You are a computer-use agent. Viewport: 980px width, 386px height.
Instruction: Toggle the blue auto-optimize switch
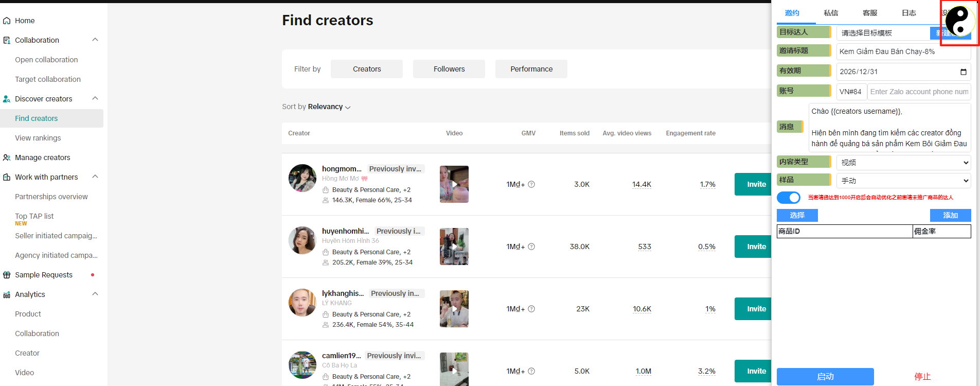(788, 198)
